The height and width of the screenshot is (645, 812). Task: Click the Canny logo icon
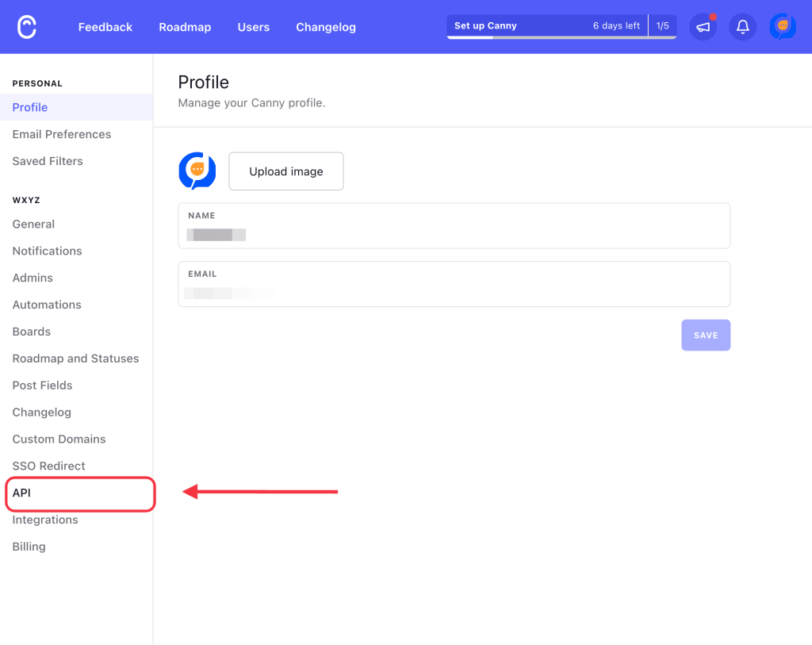[27, 27]
